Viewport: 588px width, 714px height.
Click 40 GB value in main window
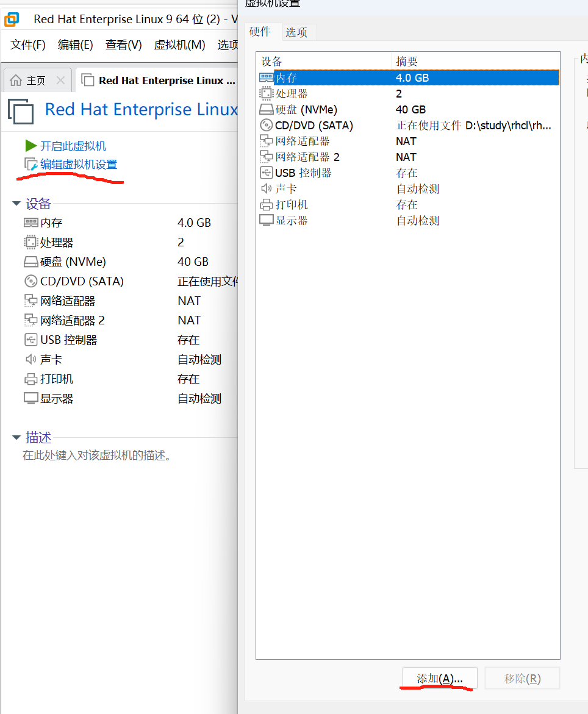[193, 262]
